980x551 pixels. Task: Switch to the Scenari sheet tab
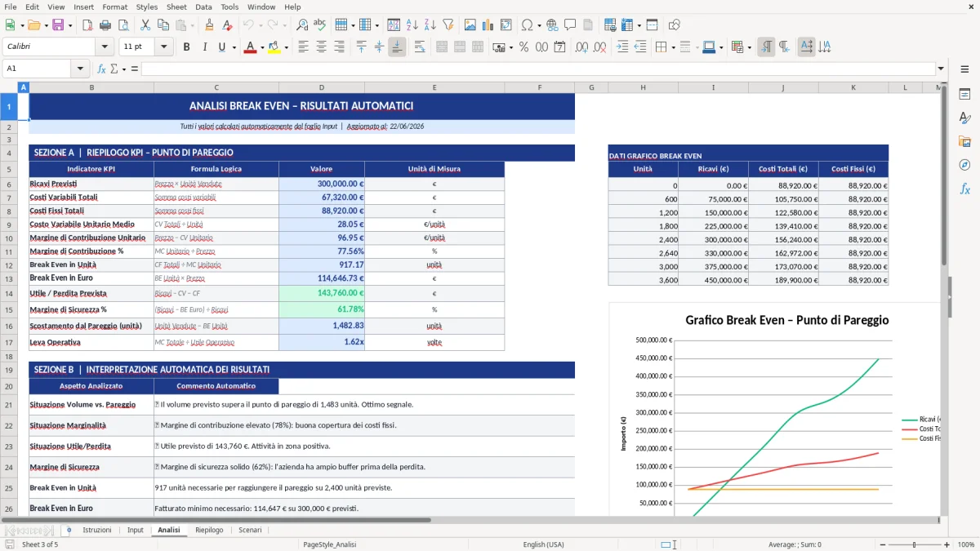(x=250, y=530)
